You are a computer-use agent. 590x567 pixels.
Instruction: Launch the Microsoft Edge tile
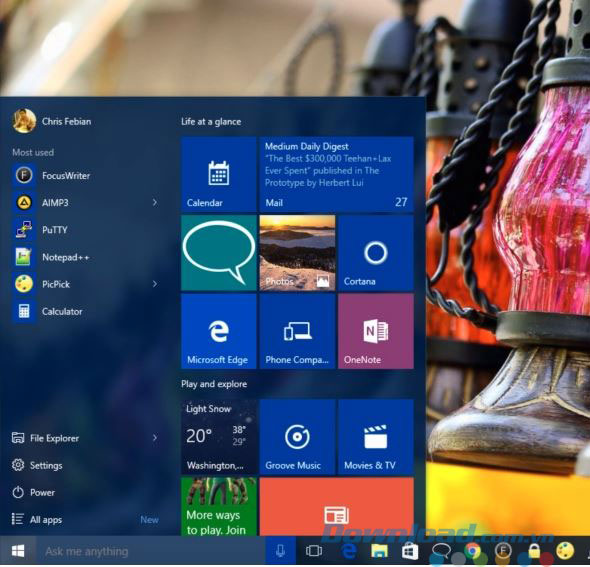(219, 331)
